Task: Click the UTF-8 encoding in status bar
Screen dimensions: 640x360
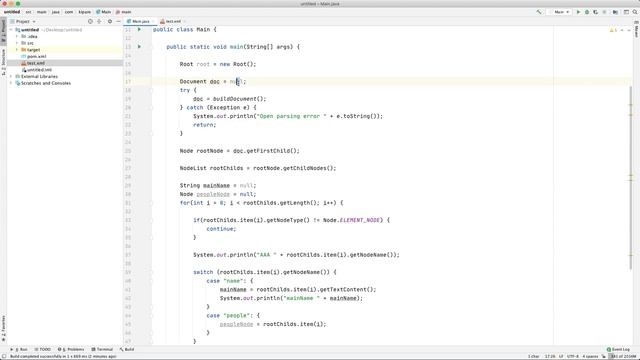Action: pos(572,356)
